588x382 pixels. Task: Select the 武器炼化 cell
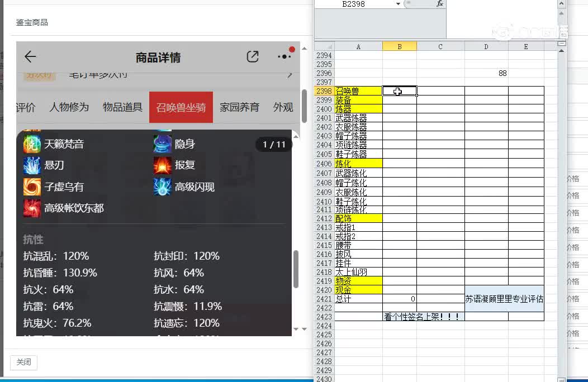pos(358,173)
